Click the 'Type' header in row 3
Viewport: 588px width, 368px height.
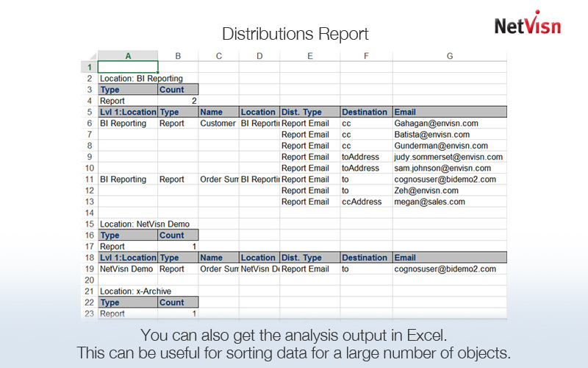coord(128,89)
